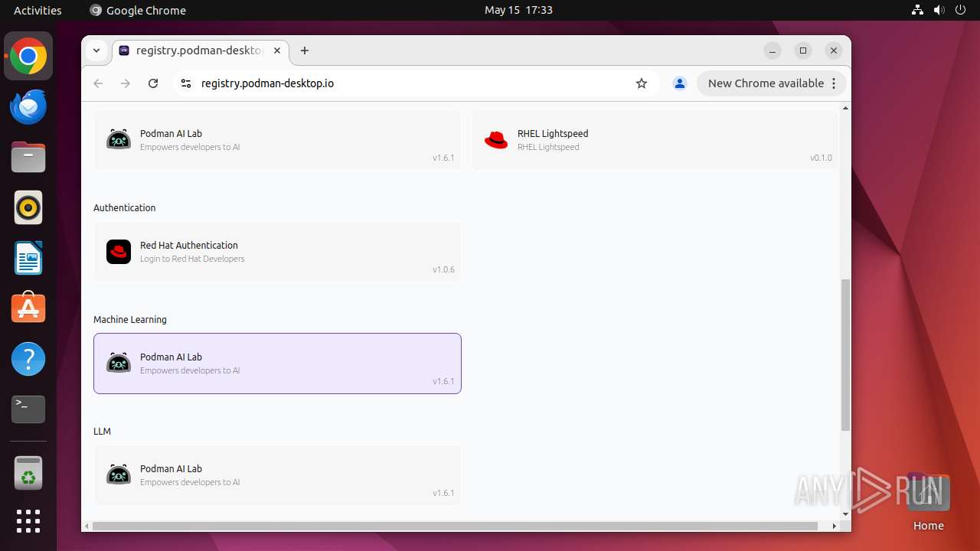Go forward with the browser forward arrow
Image resolution: width=980 pixels, height=551 pixels.
click(126, 83)
